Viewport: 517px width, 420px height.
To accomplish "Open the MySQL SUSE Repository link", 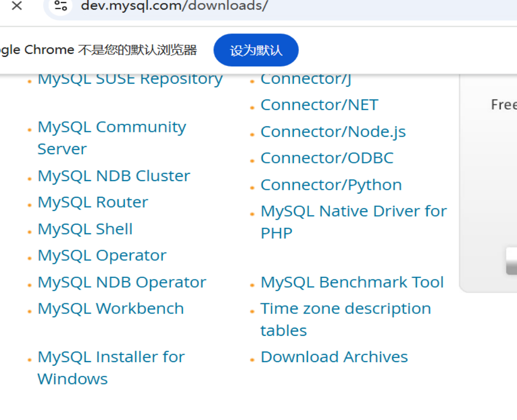I will pos(130,79).
